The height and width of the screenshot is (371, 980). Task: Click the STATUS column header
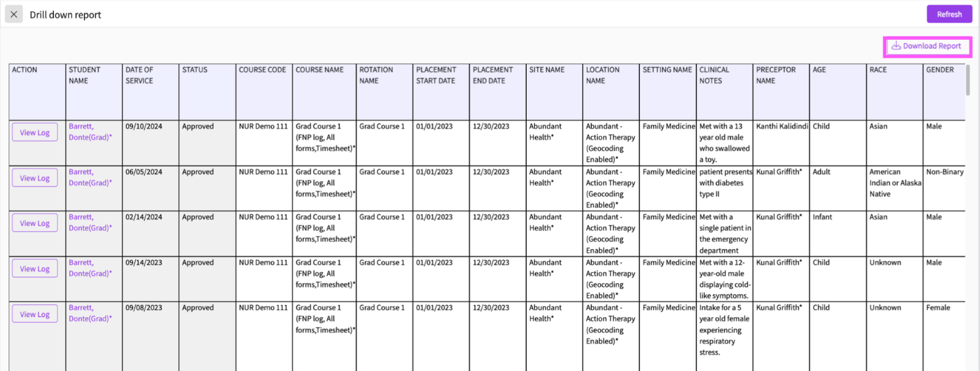(207, 92)
